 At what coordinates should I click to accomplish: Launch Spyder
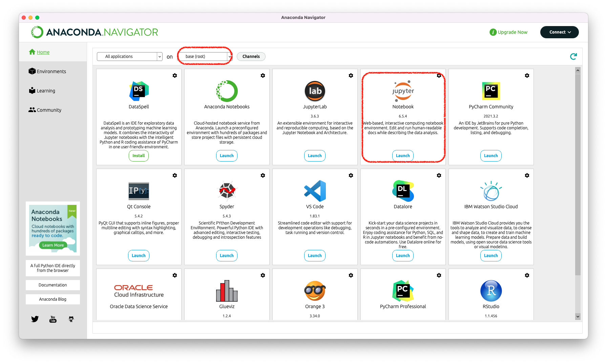[x=227, y=256]
